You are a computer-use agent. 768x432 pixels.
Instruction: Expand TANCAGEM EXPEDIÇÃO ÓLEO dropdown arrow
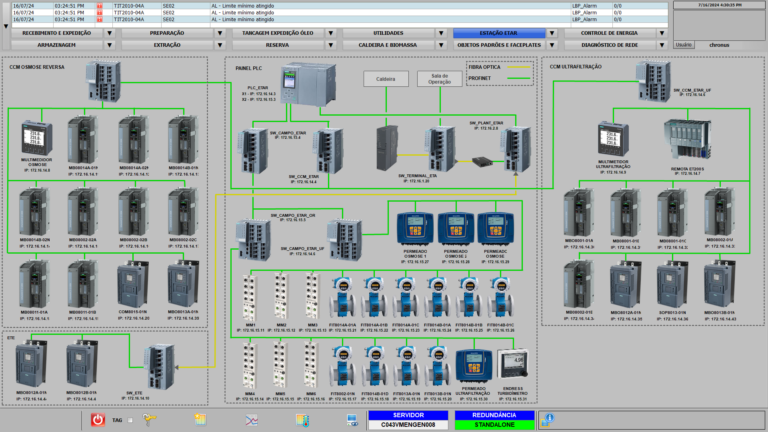[331, 33]
